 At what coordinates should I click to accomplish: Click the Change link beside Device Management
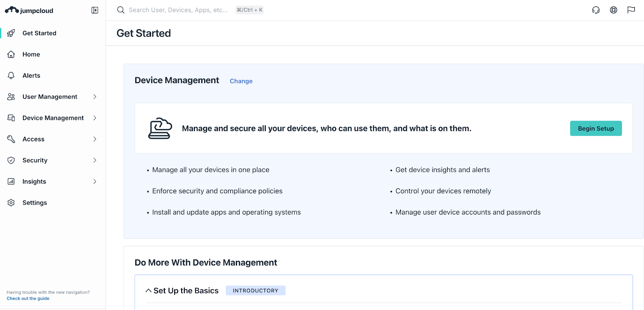tap(241, 81)
